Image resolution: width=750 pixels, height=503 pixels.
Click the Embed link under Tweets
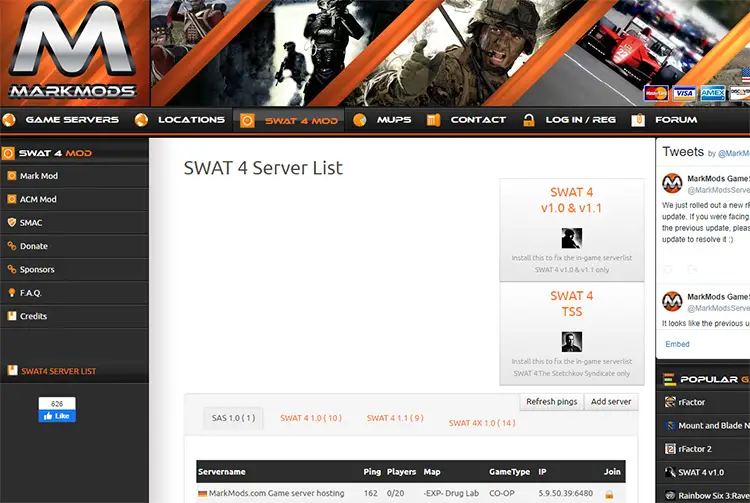tap(677, 344)
